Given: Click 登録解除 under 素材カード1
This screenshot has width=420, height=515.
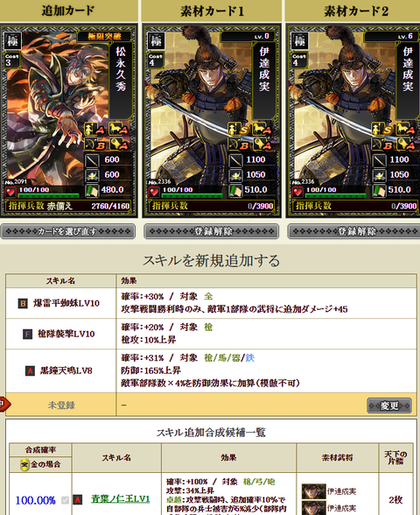Looking at the screenshot, I should point(212,231).
